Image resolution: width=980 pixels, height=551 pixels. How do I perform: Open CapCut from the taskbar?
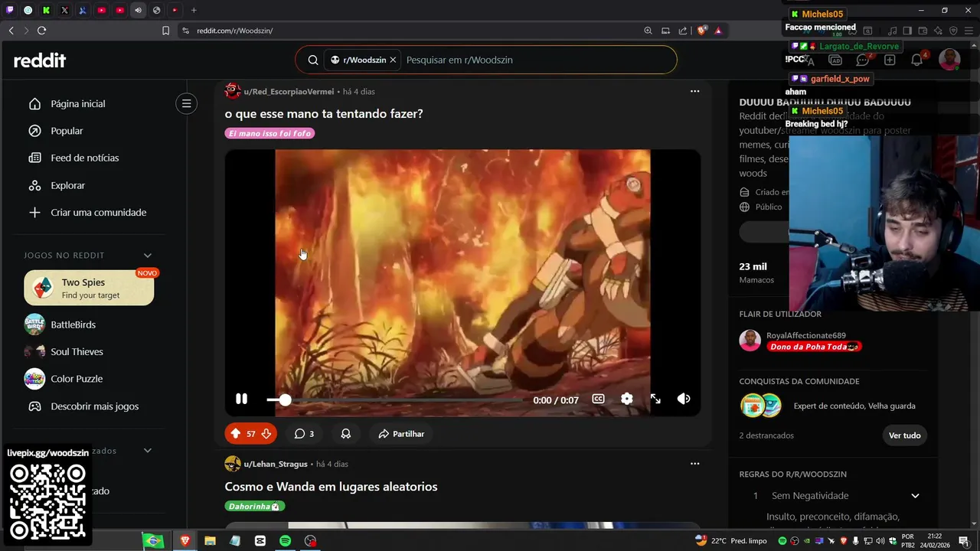[x=260, y=540]
